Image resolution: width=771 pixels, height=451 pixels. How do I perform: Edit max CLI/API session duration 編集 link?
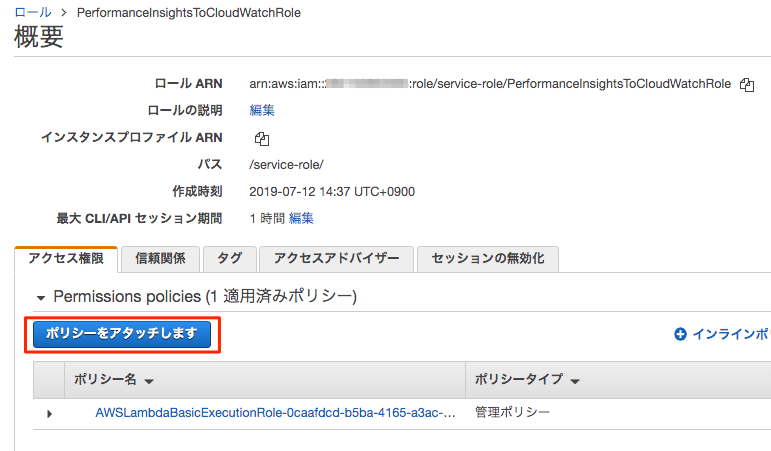pyautogui.click(x=301, y=218)
